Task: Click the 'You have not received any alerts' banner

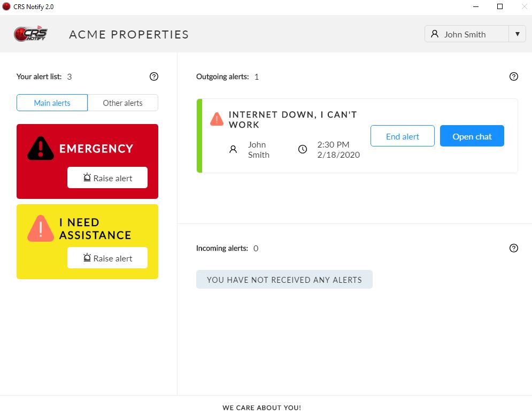Action: click(284, 280)
